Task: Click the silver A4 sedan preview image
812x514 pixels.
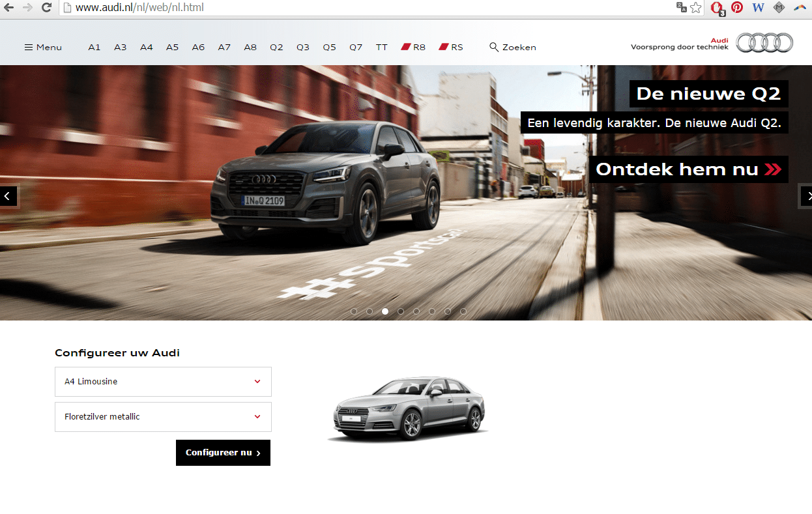Action: click(x=408, y=409)
